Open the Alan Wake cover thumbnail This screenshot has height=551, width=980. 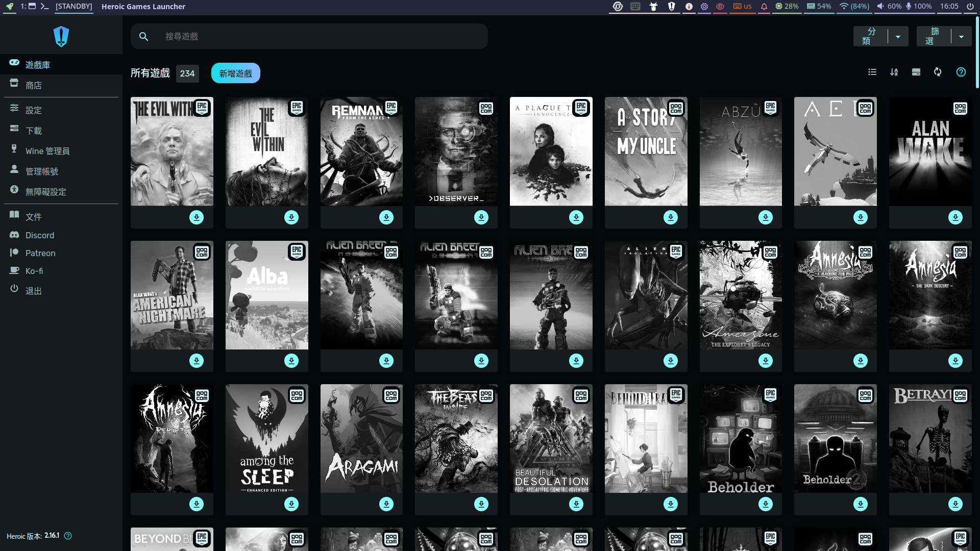point(930,152)
